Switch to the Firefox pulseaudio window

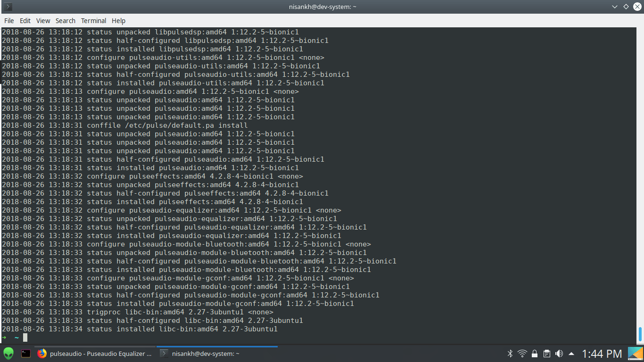95,354
